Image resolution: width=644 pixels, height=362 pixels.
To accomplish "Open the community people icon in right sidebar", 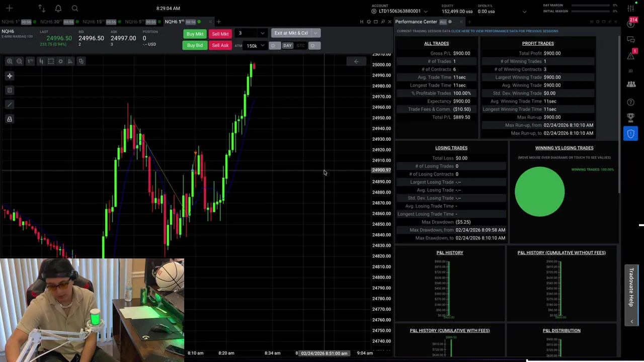I will (x=631, y=84).
